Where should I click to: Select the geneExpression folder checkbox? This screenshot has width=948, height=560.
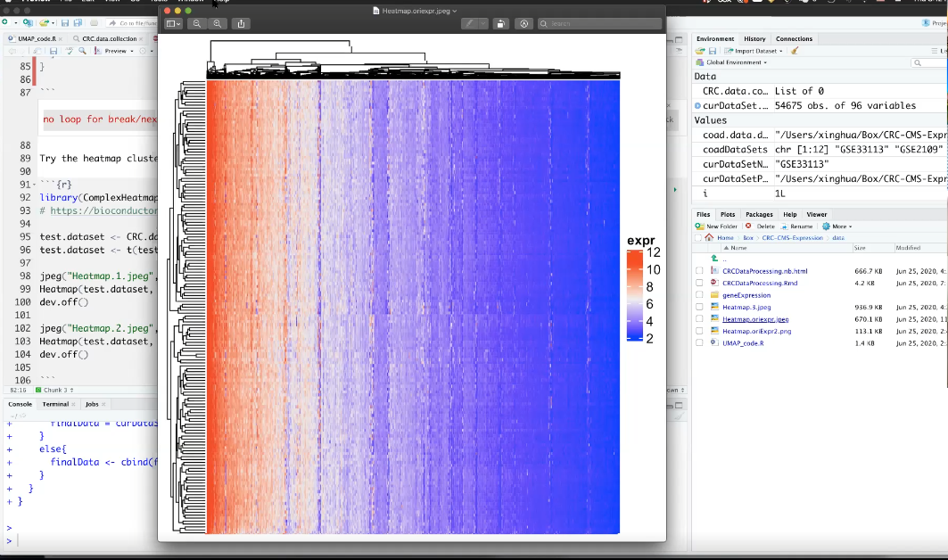[699, 295]
